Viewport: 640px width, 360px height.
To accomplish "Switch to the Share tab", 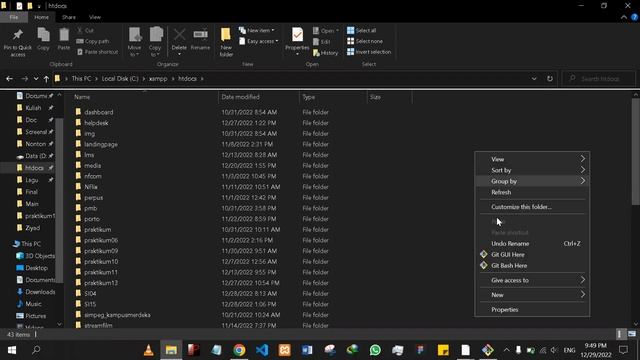I will [x=69, y=17].
